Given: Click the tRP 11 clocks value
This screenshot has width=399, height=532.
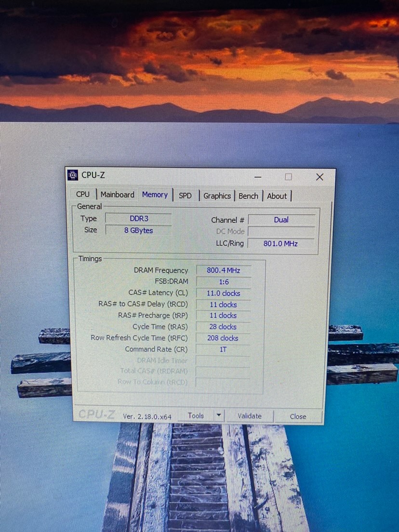Looking at the screenshot, I should [223, 316].
